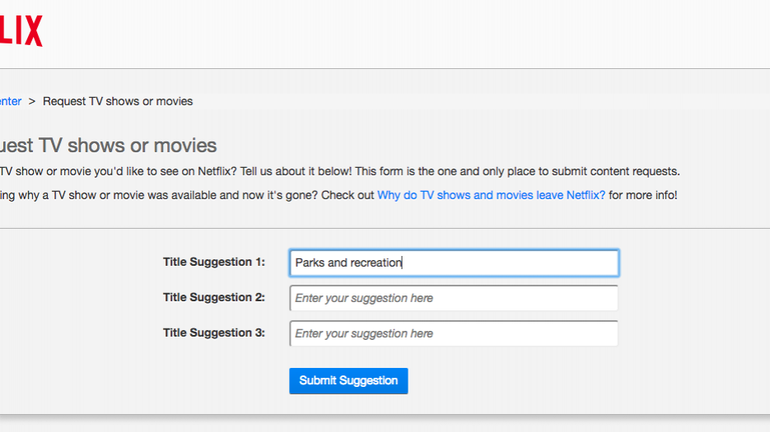This screenshot has width=770, height=432.
Task: Focus the Title Suggestion 1 field
Action: pyautogui.click(x=453, y=263)
